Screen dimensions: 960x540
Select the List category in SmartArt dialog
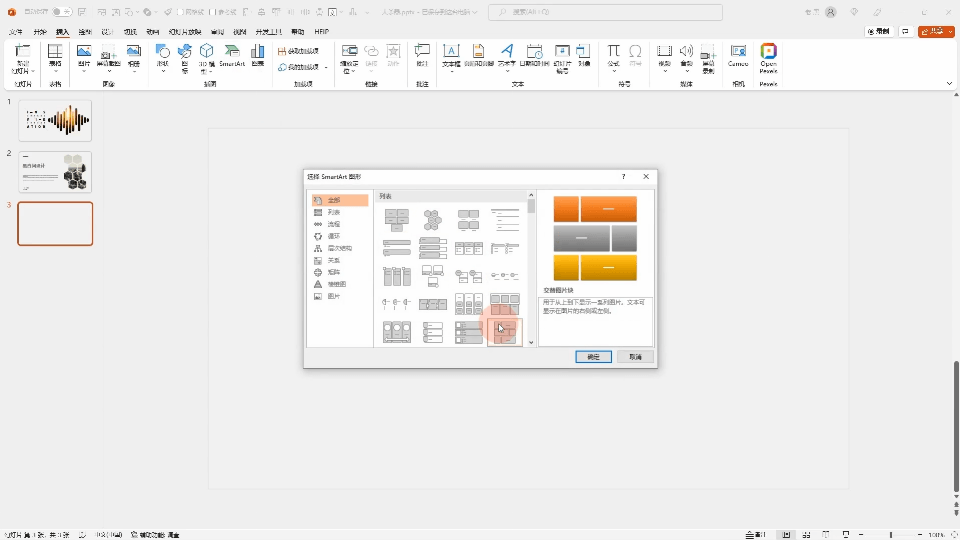[340, 212]
